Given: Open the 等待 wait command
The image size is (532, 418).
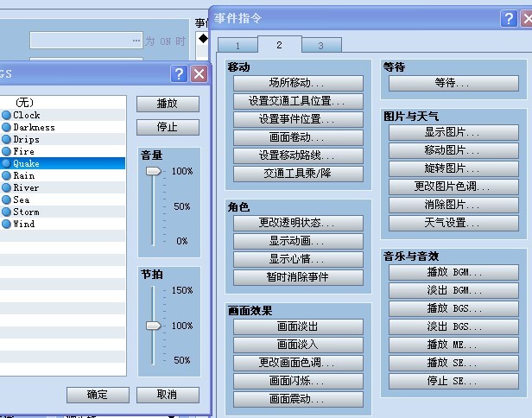Looking at the screenshot, I should [x=453, y=83].
